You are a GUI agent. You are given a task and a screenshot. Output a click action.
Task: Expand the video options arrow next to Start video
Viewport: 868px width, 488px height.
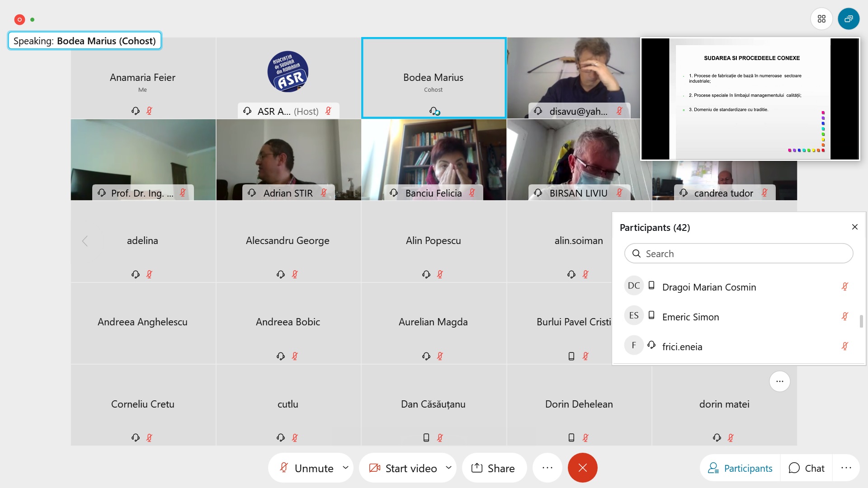448,468
